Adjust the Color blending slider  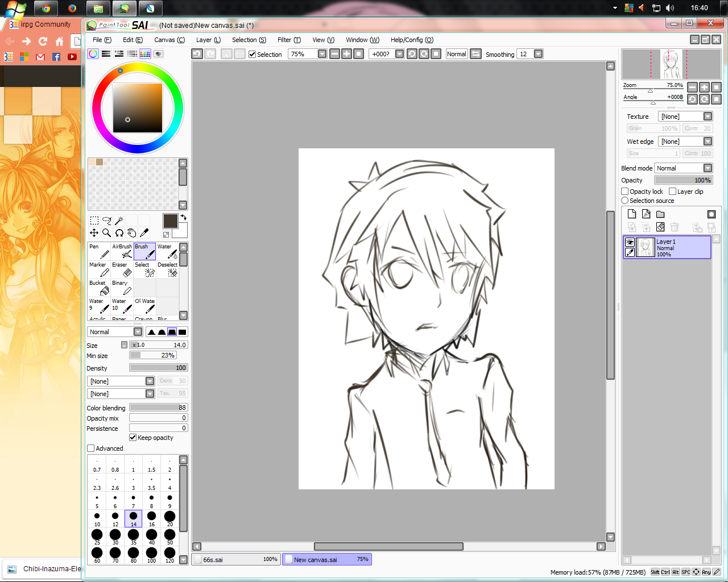coord(158,408)
